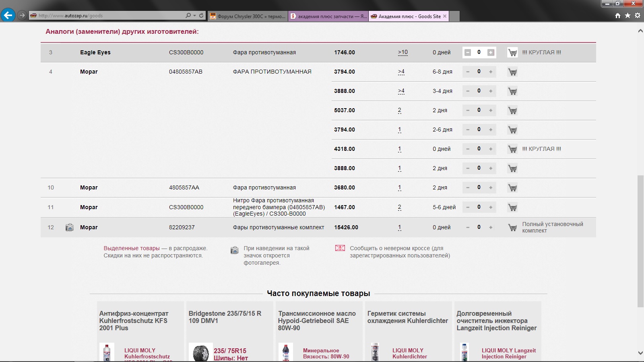Screen dimensions: 644x362
Task: Increase quantity for Eagle Eyes 1746.00 row
Action: point(491,52)
